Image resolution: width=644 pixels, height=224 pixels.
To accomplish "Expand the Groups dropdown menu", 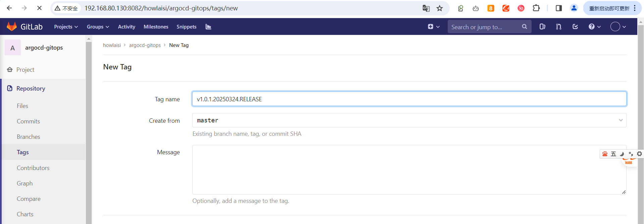I will (98, 27).
